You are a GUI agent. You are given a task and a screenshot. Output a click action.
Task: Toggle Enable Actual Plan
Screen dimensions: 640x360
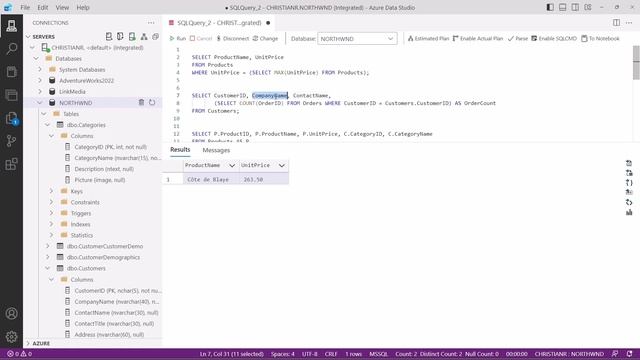tap(478, 38)
